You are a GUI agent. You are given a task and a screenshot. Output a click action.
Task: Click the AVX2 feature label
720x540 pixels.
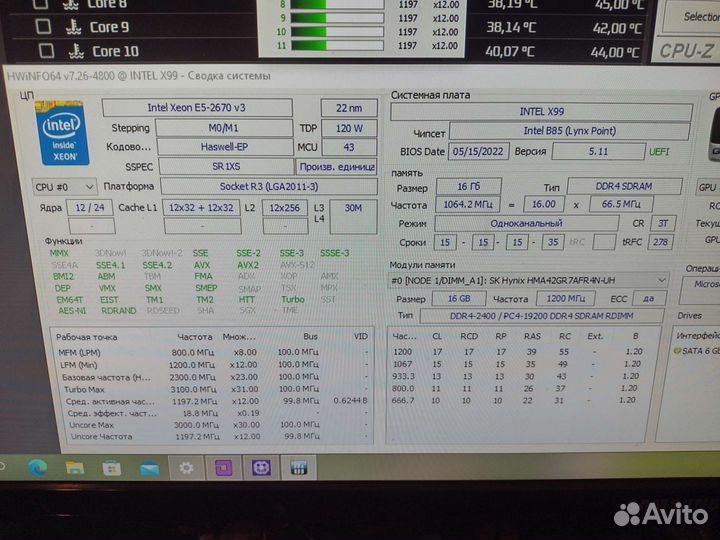coord(248,265)
